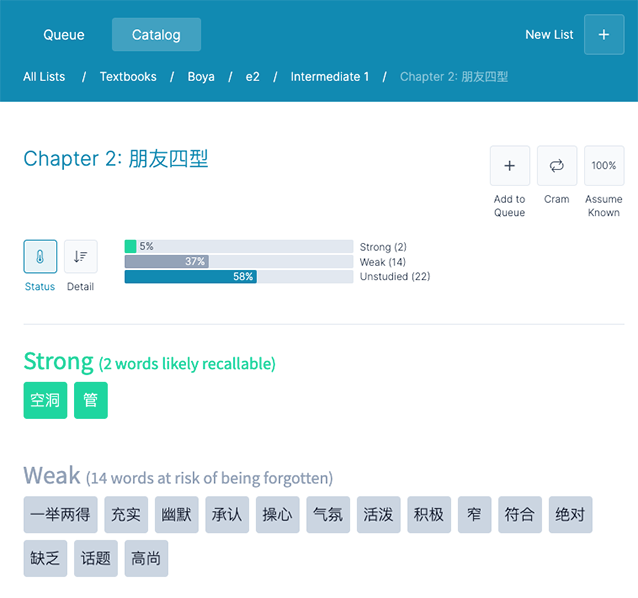The image size is (638, 598).
Task: Open the weak word 充实
Action: [126, 515]
